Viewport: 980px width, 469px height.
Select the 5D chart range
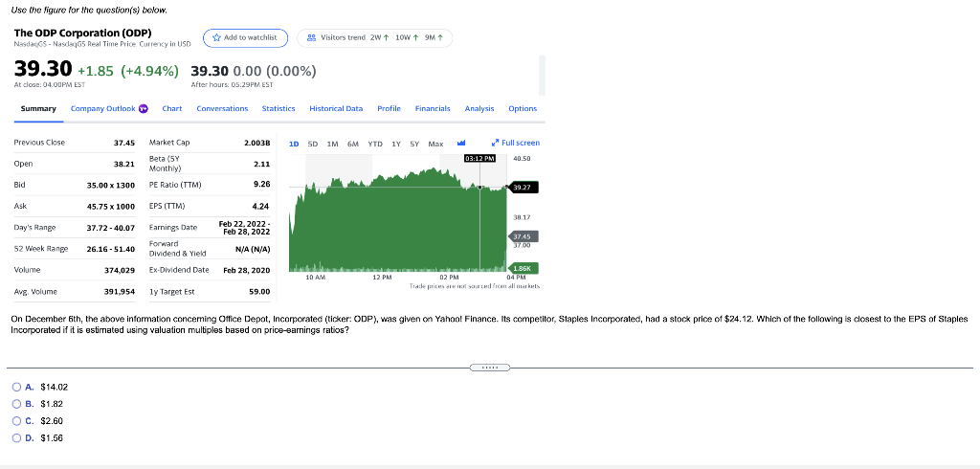[313, 144]
